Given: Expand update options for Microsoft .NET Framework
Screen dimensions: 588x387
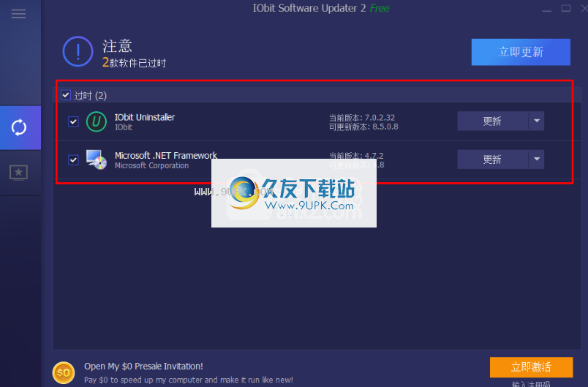Looking at the screenshot, I should click(537, 159).
